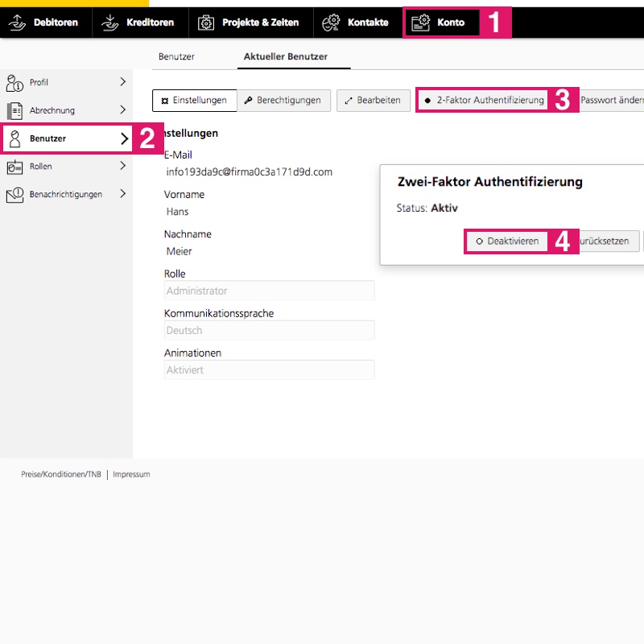Click the Konto gear icon
The image size is (644, 644).
tap(420, 23)
